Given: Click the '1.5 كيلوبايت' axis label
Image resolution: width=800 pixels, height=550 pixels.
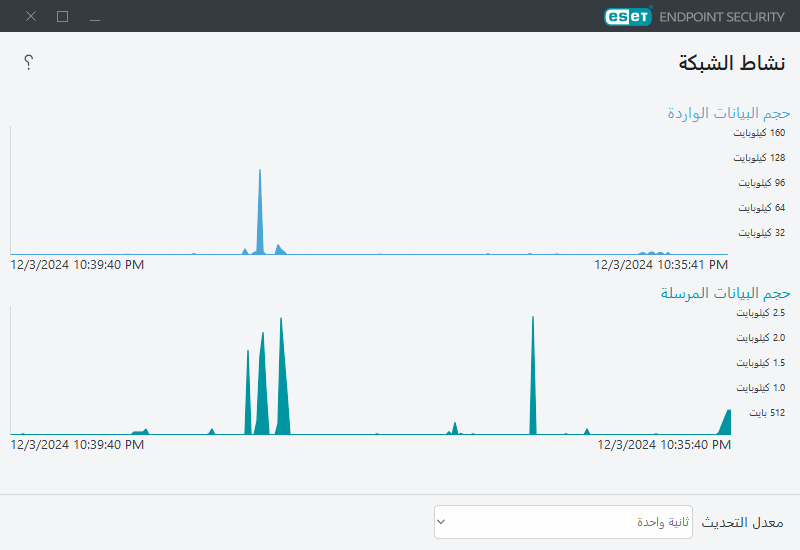Looking at the screenshot, I should pyautogui.click(x=761, y=363).
